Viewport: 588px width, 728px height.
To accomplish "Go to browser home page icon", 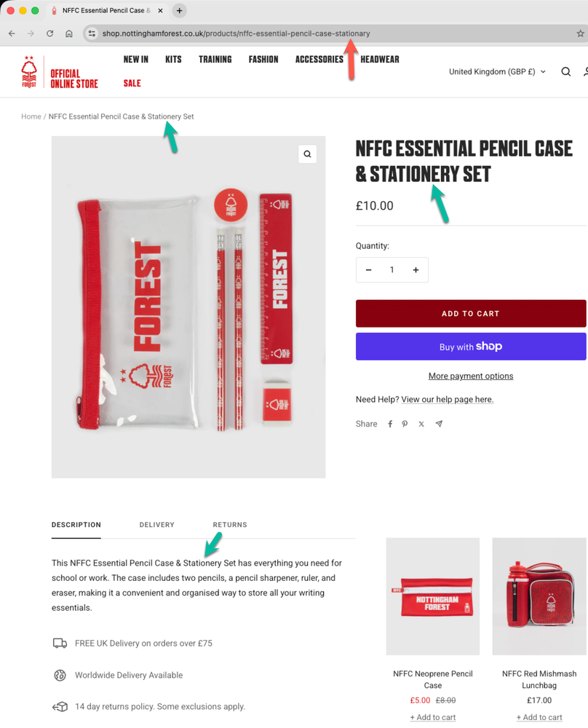I will [x=68, y=33].
